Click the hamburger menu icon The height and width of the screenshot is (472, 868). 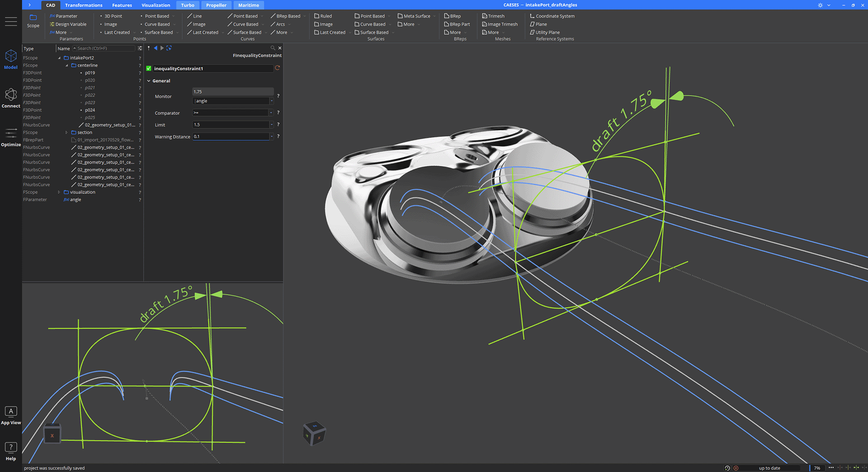pyautogui.click(x=11, y=21)
